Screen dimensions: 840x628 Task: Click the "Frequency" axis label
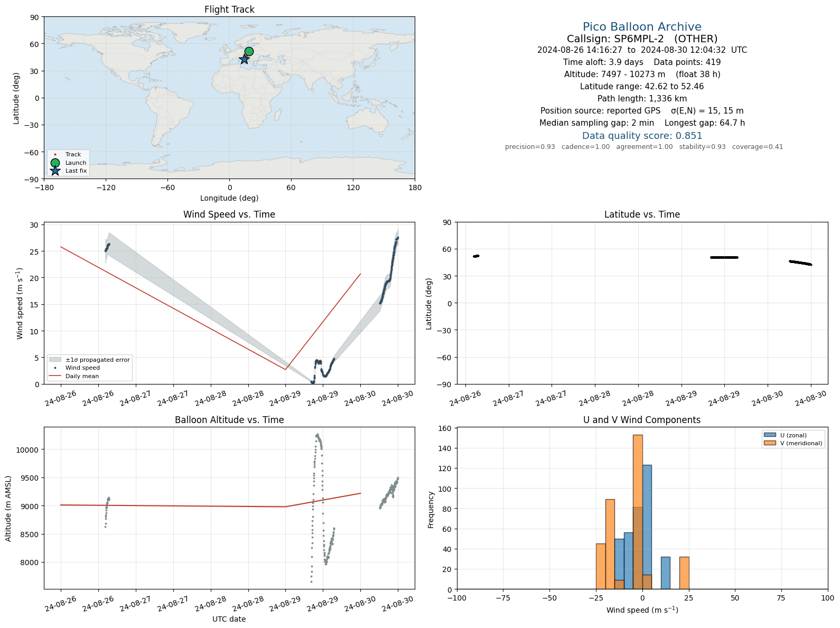coord(431,509)
